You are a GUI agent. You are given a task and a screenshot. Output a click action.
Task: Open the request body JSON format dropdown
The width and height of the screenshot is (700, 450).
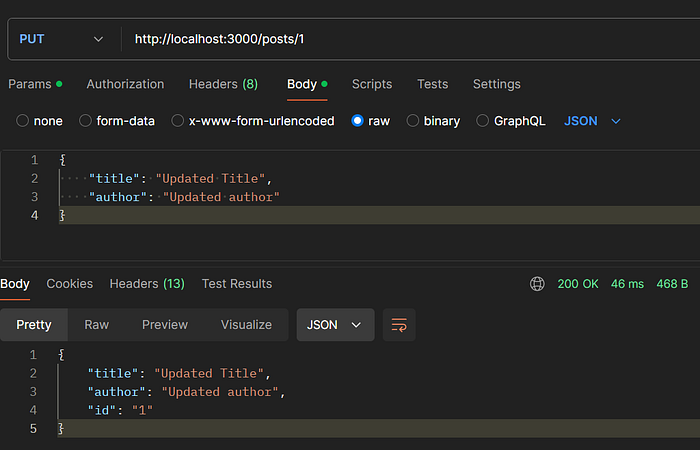592,121
